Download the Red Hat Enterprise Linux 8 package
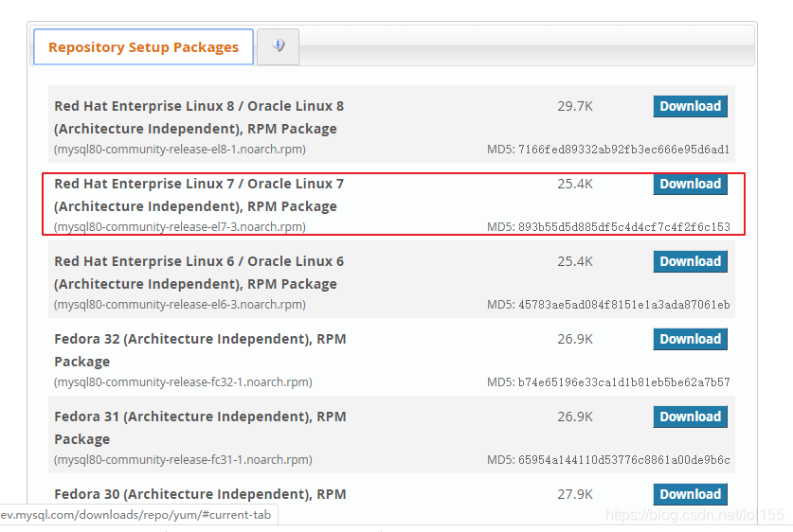Viewport: 793px width, 532px height. pyautogui.click(x=691, y=106)
